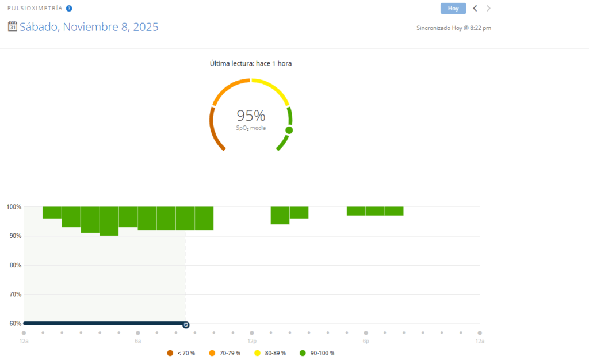
Task: Click the dark sleep period bar
Action: (104, 324)
